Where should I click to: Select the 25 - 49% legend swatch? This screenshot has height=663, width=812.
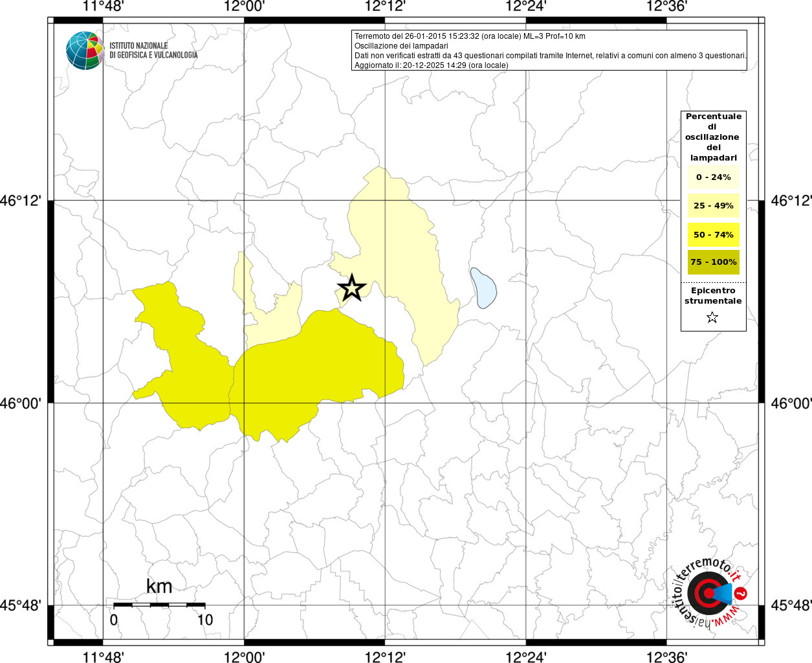713,206
